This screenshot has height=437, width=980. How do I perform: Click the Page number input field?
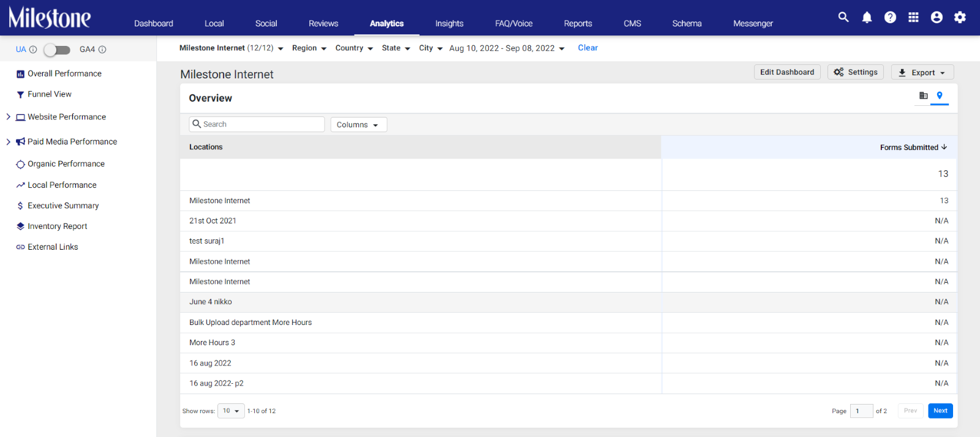click(861, 411)
